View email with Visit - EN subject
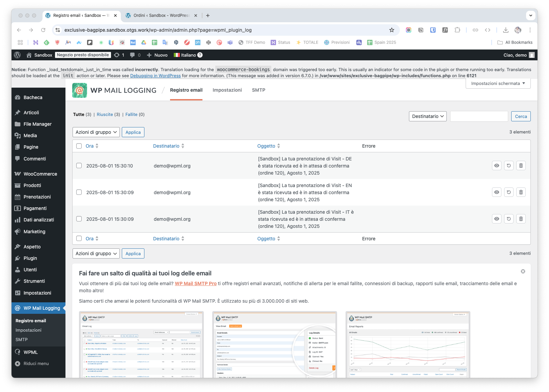 (x=497, y=192)
